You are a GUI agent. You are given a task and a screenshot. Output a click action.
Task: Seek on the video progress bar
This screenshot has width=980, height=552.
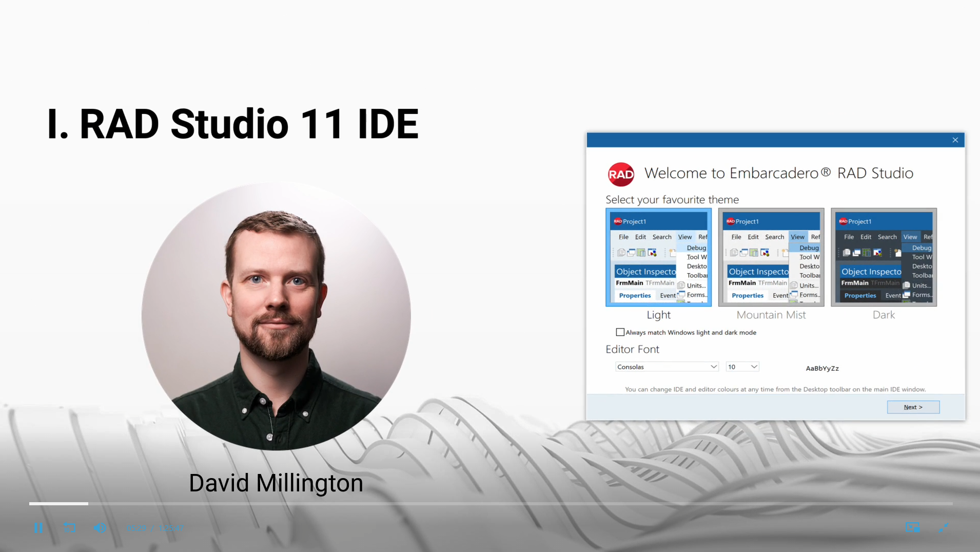click(x=491, y=504)
